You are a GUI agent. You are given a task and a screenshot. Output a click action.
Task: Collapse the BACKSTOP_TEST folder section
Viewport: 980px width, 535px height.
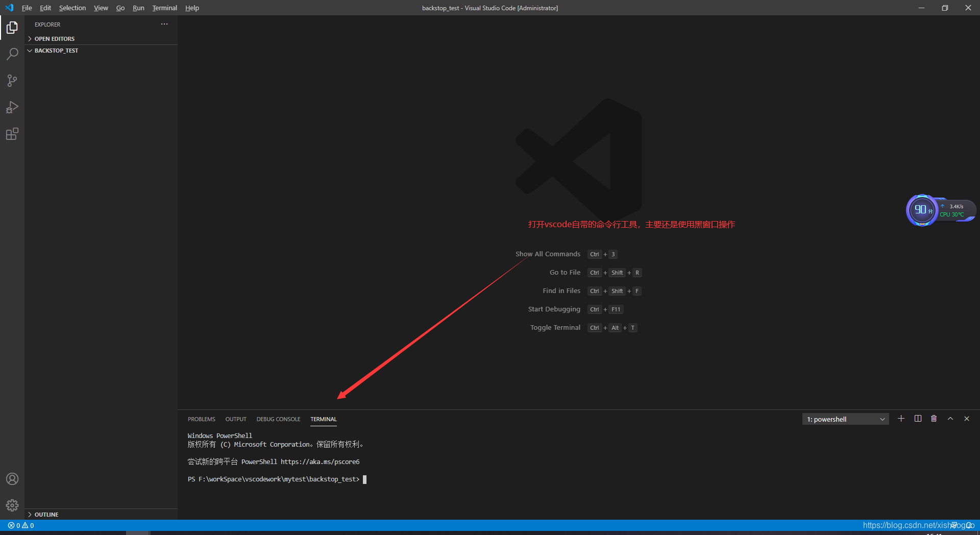click(101, 51)
